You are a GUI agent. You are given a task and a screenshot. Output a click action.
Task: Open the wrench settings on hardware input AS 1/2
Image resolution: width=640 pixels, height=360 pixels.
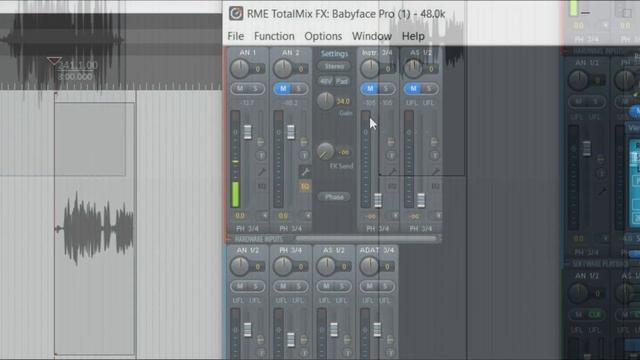point(436,172)
